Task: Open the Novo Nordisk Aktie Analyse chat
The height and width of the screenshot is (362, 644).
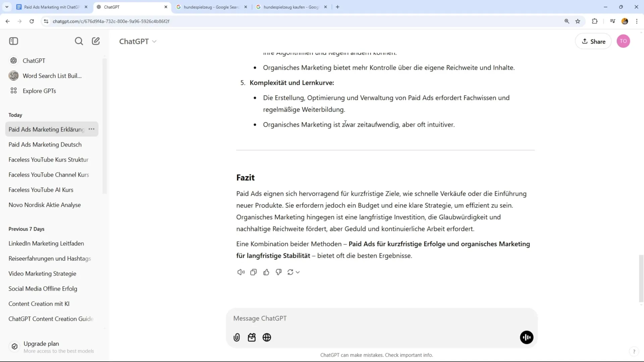Action: (x=52, y=205)
